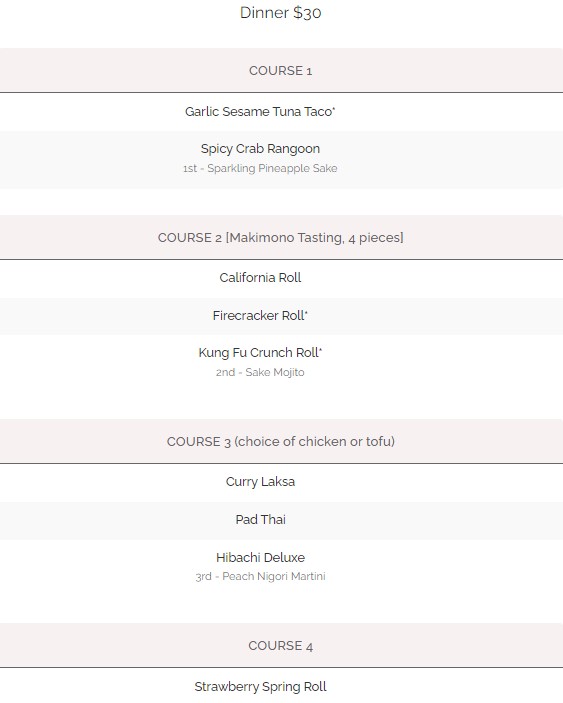Viewport: 563px width, 703px height.
Task: Select the COURSE 1 header
Action: [281, 71]
